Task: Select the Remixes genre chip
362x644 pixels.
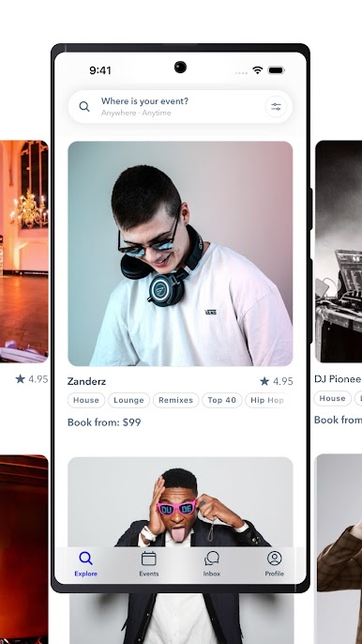Action: tap(175, 400)
